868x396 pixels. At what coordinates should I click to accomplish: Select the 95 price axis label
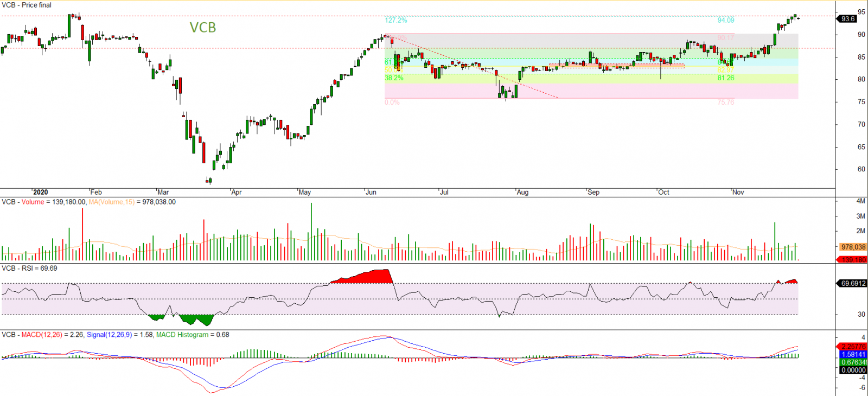pyautogui.click(x=861, y=11)
